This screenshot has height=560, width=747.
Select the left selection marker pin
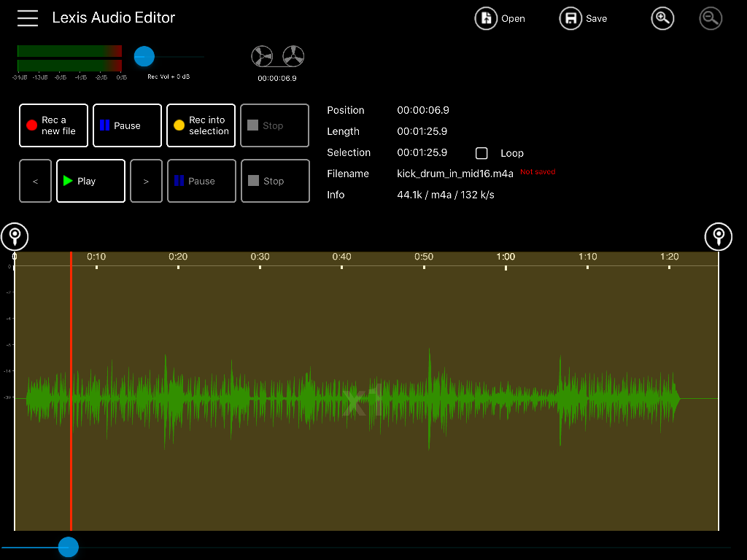click(x=15, y=236)
